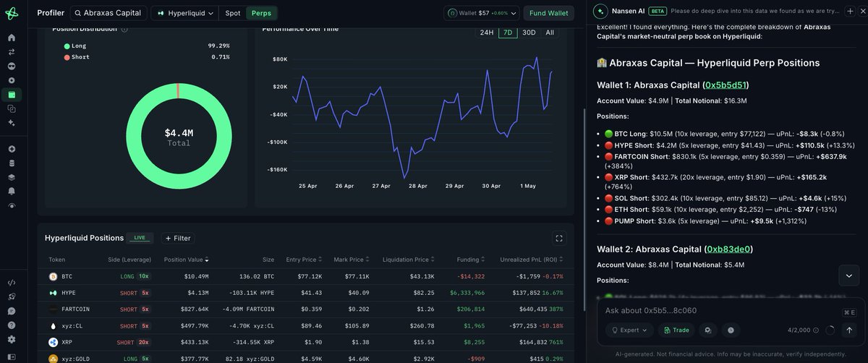Open the Home icon in the left sidebar
Image resolution: width=868 pixels, height=363 pixels.
pos(12,38)
